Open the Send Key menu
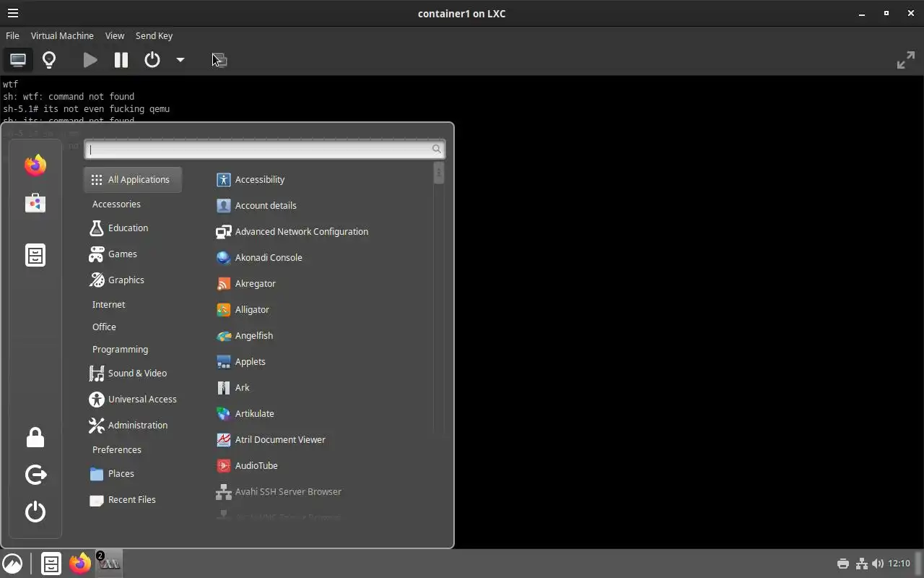924x578 pixels. (154, 35)
